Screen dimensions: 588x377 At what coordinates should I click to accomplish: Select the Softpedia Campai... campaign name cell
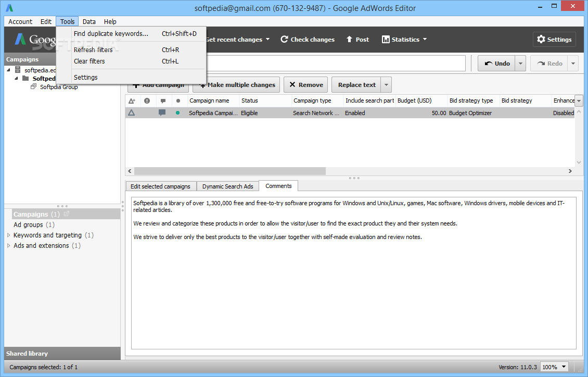pyautogui.click(x=213, y=113)
